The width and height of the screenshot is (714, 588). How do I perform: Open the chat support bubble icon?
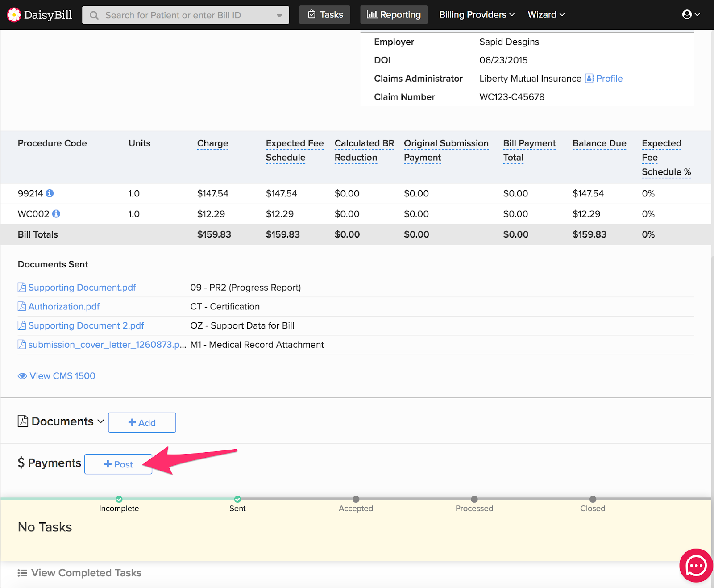click(696, 566)
